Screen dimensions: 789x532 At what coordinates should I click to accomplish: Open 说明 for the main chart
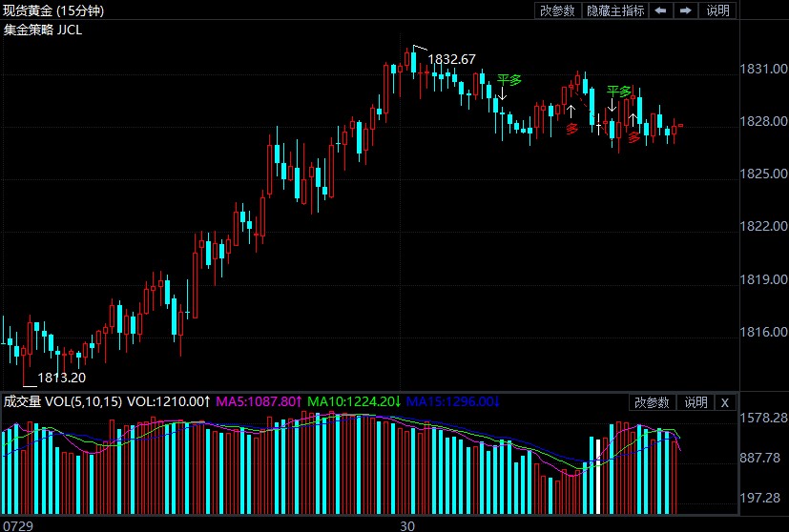pyautogui.click(x=717, y=10)
